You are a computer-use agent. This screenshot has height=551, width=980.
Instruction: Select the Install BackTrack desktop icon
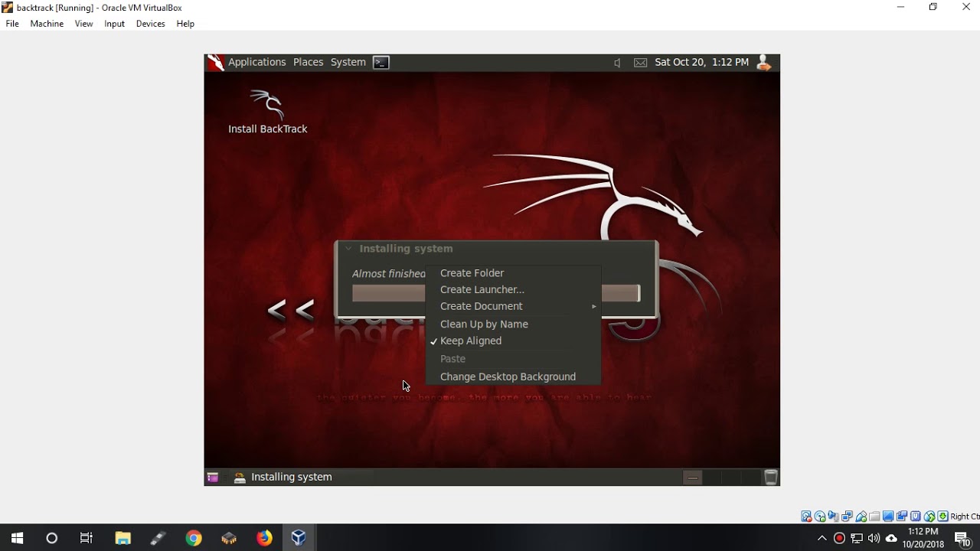pos(268,112)
